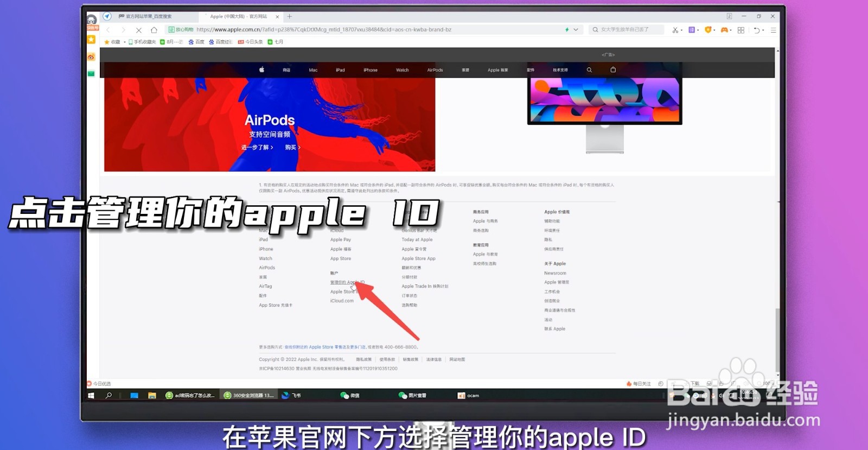Open the yellow shield security icon
Screen dimensions: 868x450
click(708, 30)
